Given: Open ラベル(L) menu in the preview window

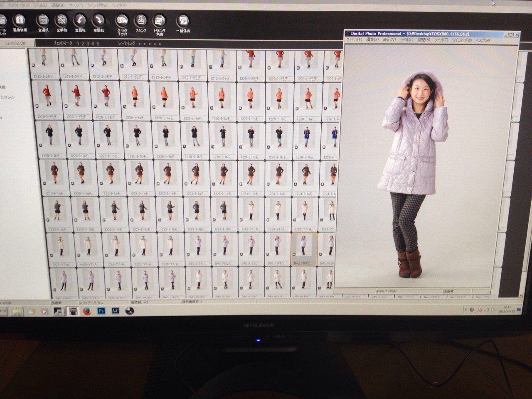Looking at the screenshot, I should 406,40.
